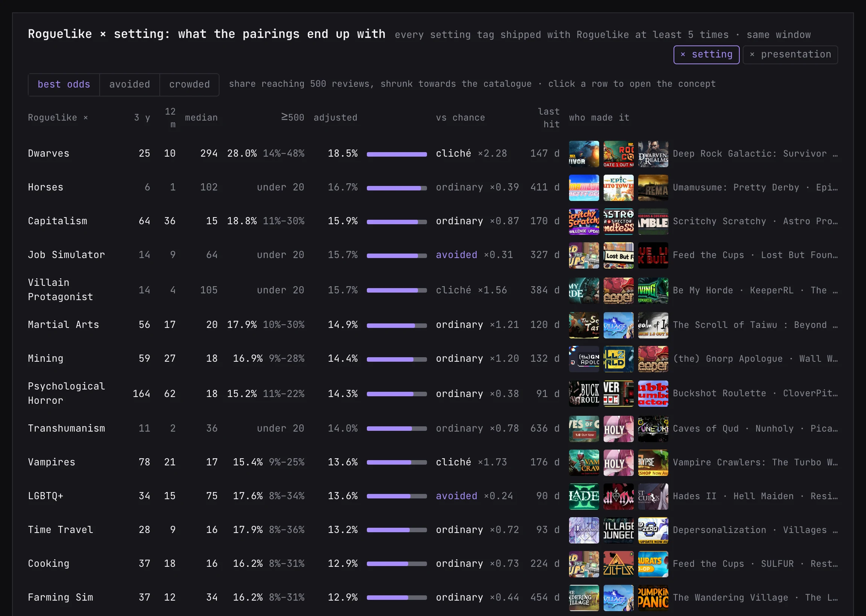Click the LGBTQ+ row name
Viewport: 866px width, 616px height.
tap(45, 496)
